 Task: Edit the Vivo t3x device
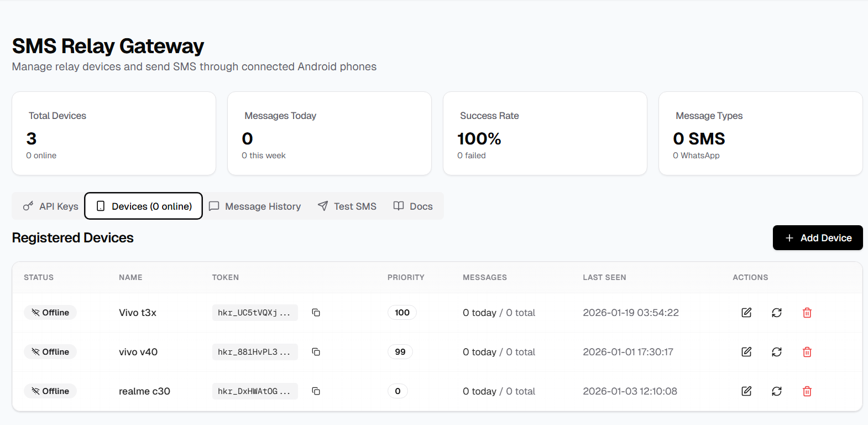tap(746, 313)
